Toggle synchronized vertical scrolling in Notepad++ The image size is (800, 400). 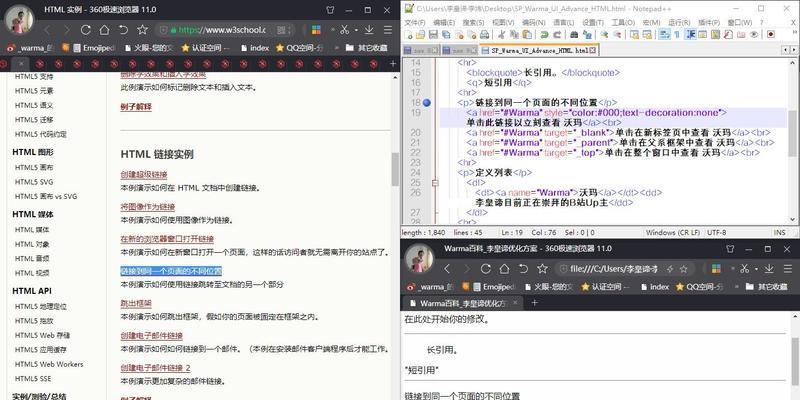tap(634, 35)
